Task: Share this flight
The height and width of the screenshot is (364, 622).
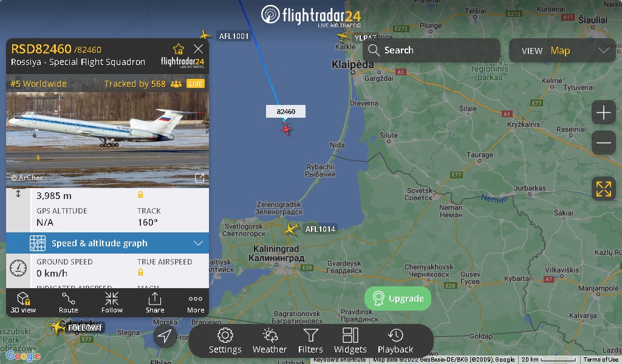Action: point(155,303)
